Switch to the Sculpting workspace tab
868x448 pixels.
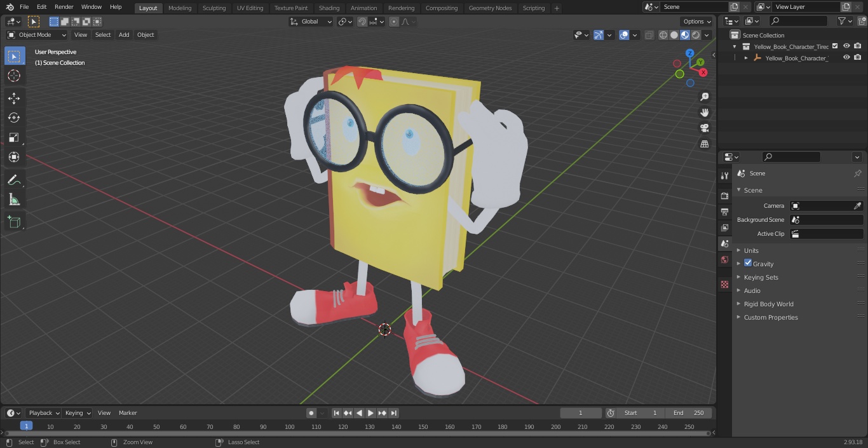214,8
